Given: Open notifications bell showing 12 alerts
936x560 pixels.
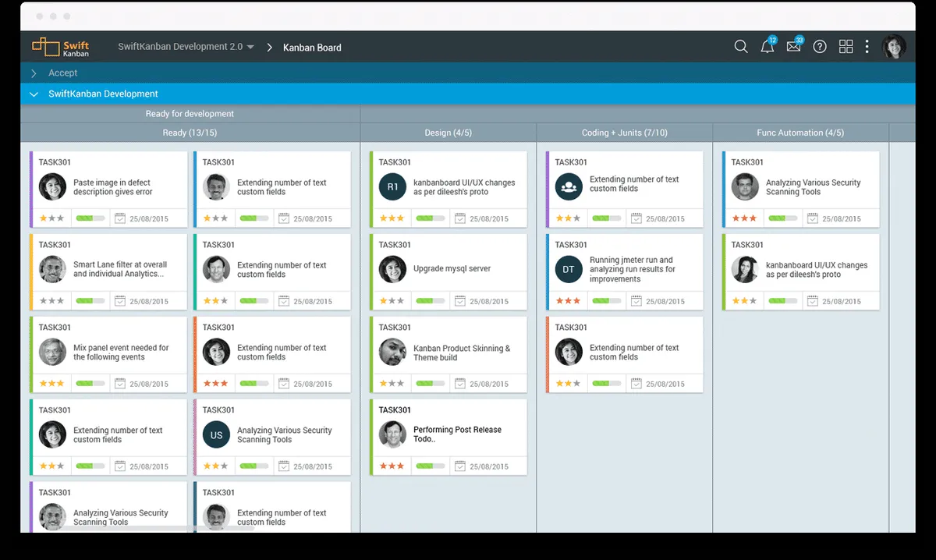Looking at the screenshot, I should point(768,47).
